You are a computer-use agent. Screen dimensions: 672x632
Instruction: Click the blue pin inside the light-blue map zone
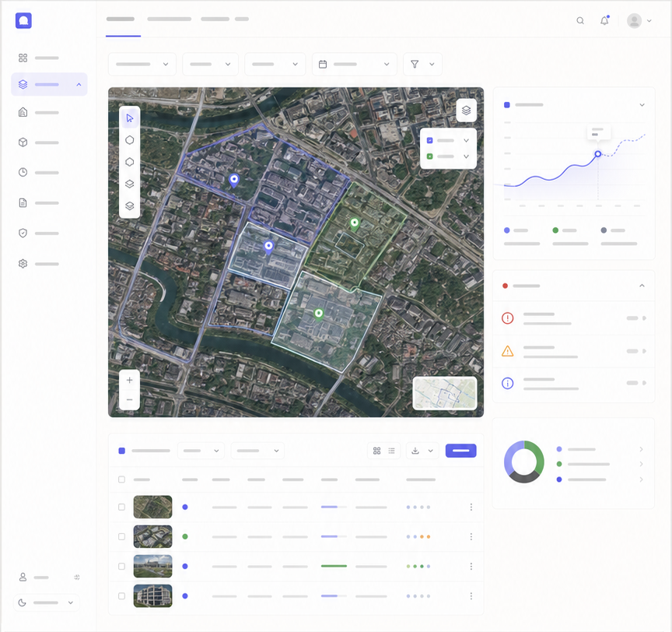[268, 248]
